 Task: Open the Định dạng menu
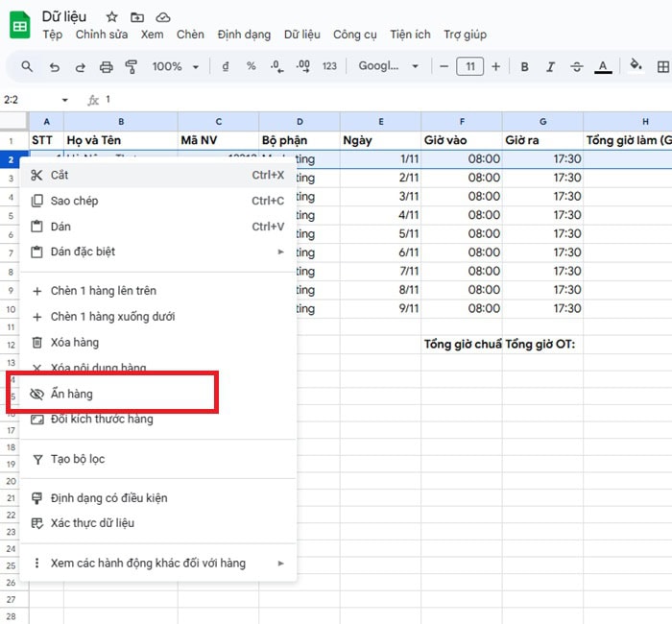click(244, 35)
